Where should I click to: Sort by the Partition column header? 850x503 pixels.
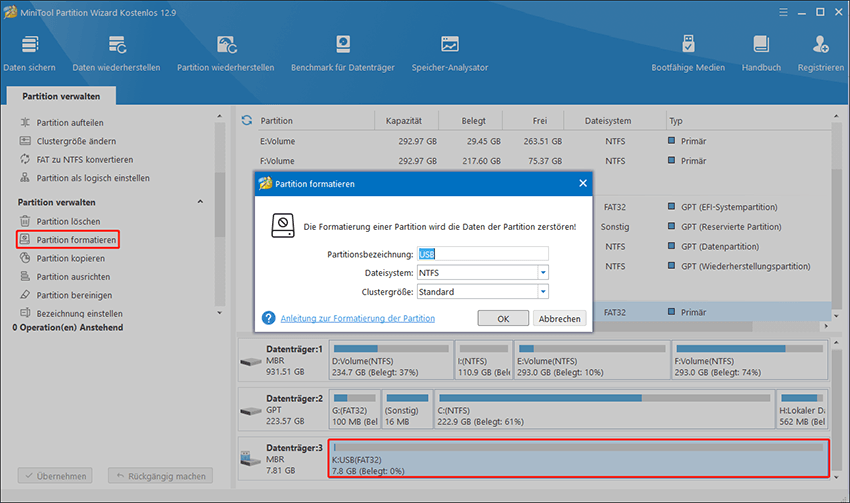[276, 121]
